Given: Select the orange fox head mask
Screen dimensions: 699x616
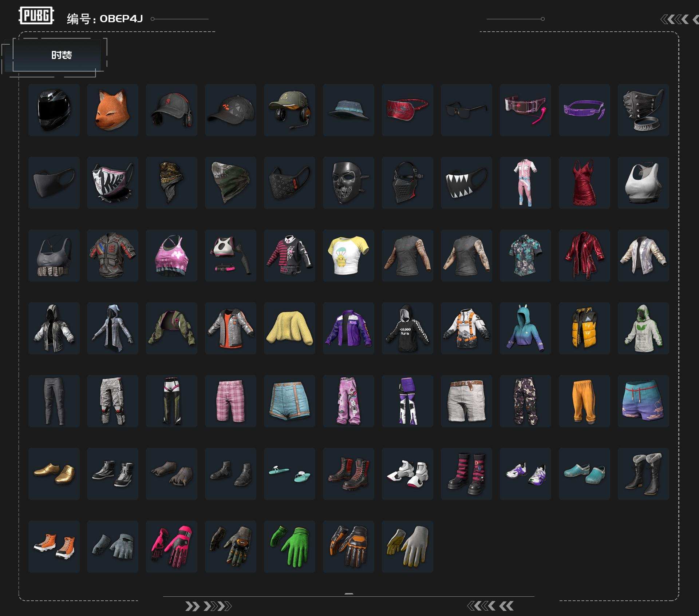Looking at the screenshot, I should [112, 110].
